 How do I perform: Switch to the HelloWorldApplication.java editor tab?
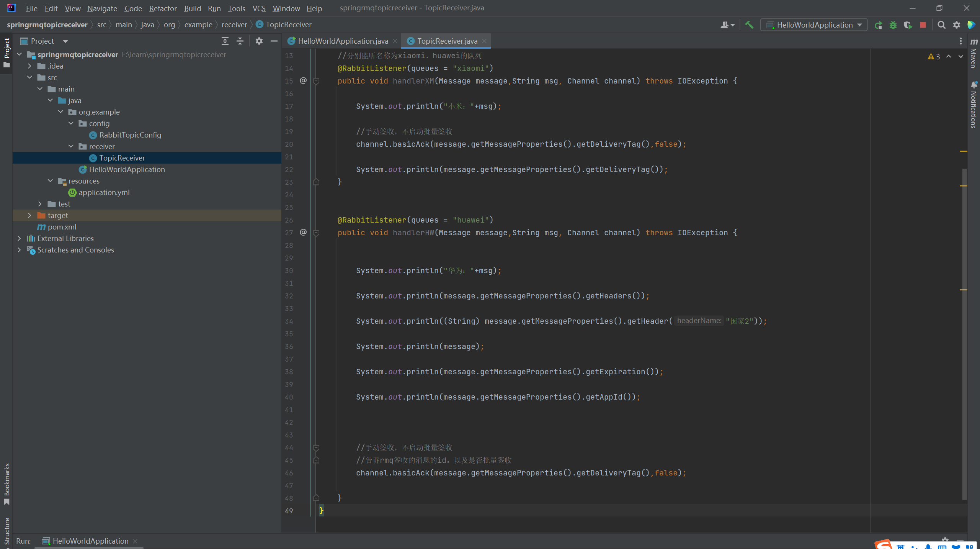(x=343, y=41)
